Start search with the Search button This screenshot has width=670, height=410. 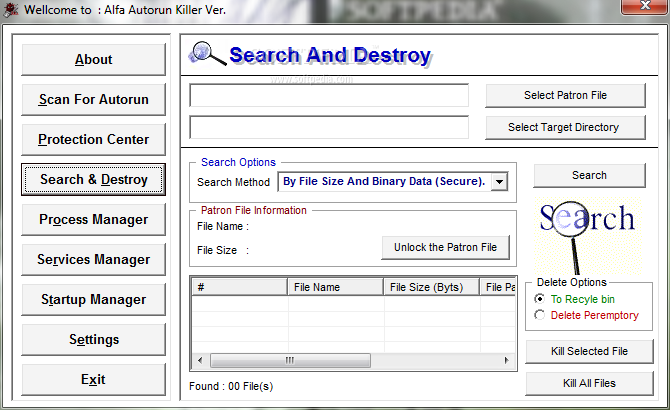coord(589,175)
